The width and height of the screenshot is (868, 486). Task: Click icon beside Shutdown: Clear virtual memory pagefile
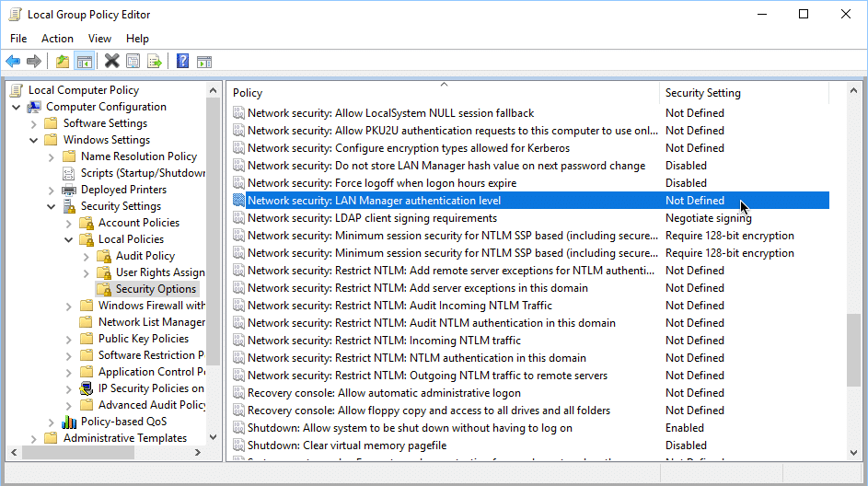[x=238, y=445]
